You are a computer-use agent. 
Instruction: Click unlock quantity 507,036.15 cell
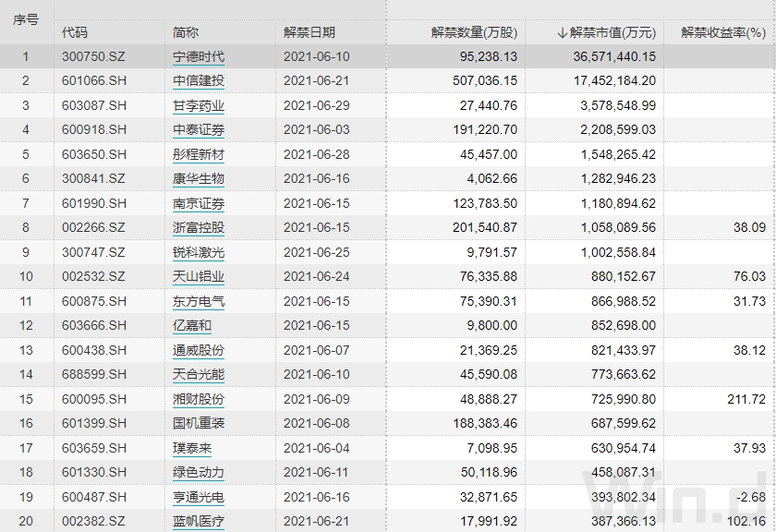(x=484, y=80)
